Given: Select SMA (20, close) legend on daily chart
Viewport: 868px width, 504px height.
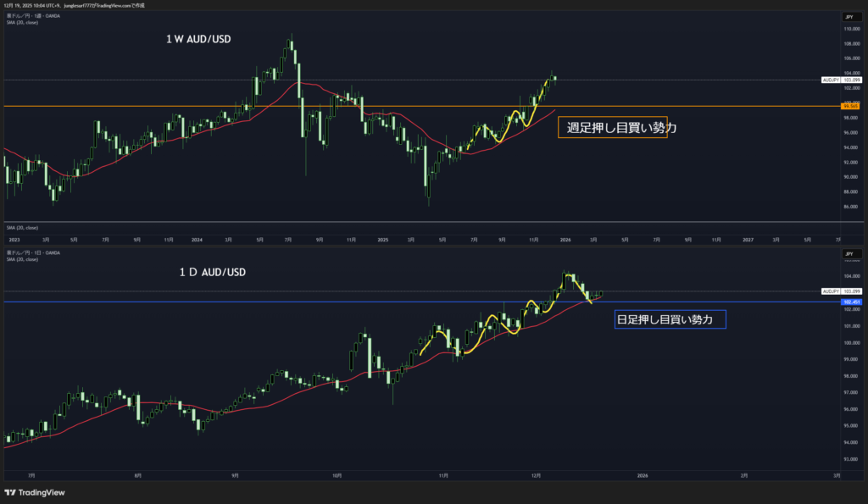Looking at the screenshot, I should point(22,259).
